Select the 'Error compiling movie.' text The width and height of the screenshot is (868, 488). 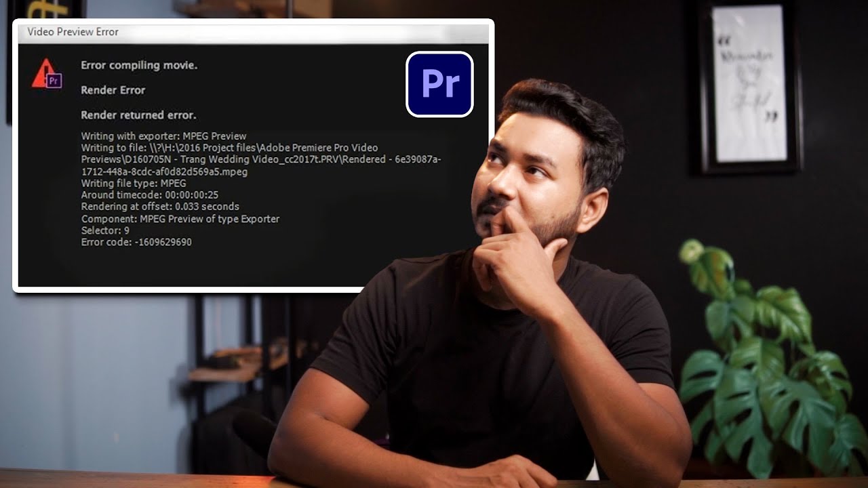tap(139, 65)
